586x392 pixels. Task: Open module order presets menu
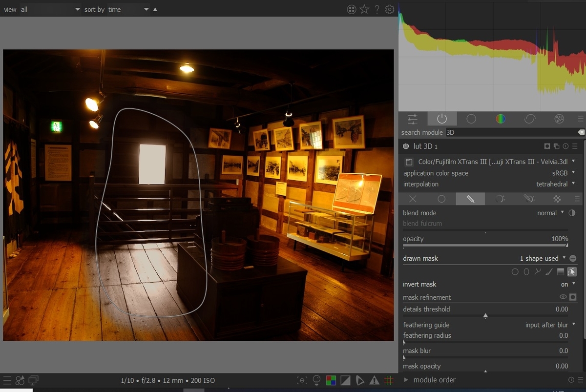(580, 380)
